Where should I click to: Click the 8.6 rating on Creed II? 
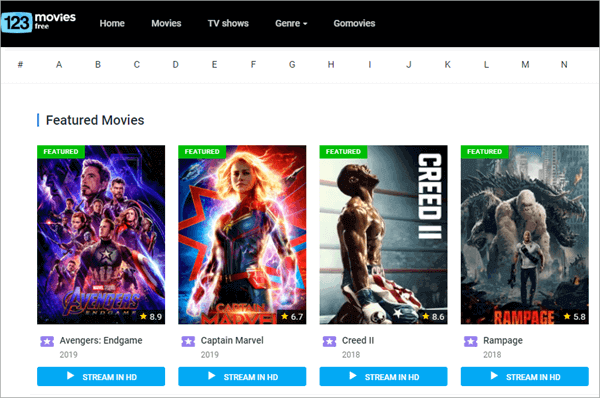(x=434, y=316)
